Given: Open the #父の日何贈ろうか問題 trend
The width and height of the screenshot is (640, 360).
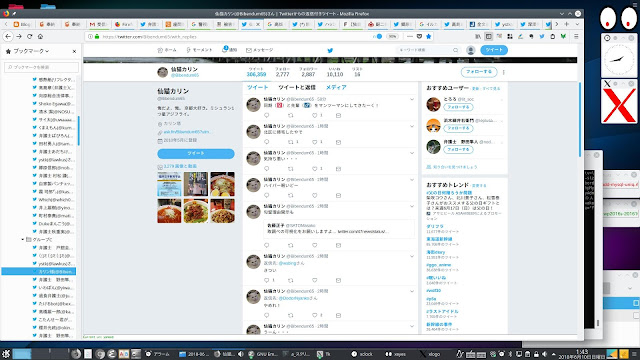Looking at the screenshot, I should click(449, 193).
